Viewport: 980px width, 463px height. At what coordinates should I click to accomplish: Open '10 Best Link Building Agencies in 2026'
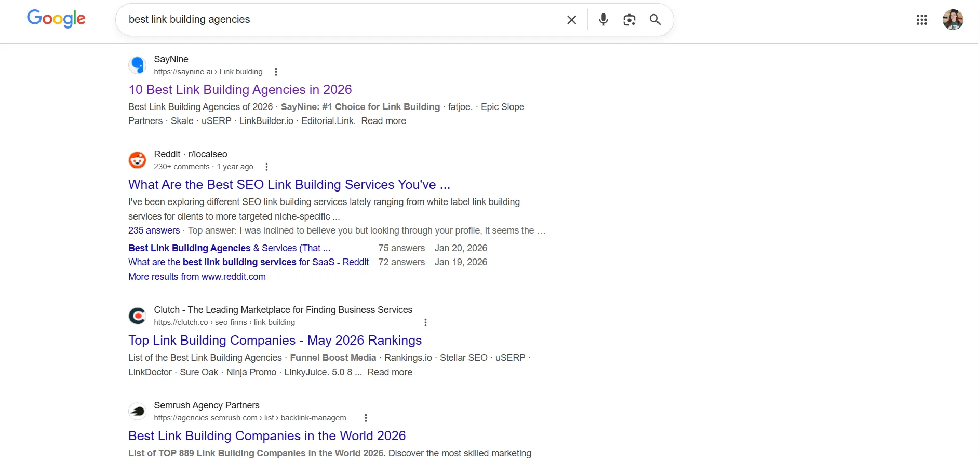[240, 89]
